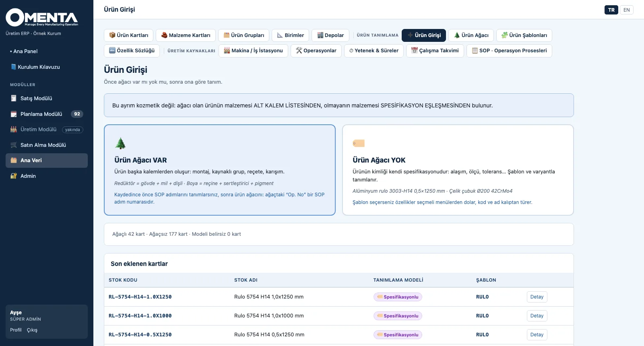The image size is (644, 346).
Task: Click the Malzeme Kartları icon
Action: [164, 35]
